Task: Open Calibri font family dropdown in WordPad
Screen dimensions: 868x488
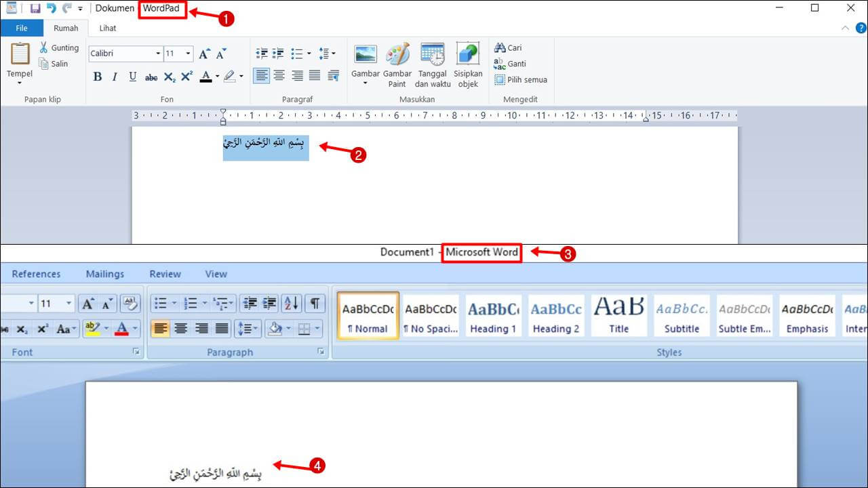Action: pos(158,54)
